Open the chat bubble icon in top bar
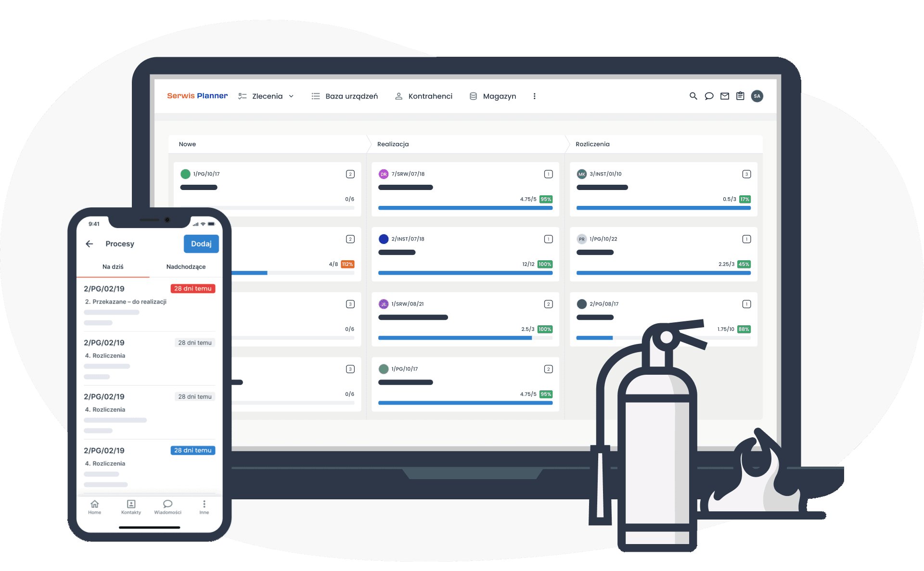 click(709, 96)
